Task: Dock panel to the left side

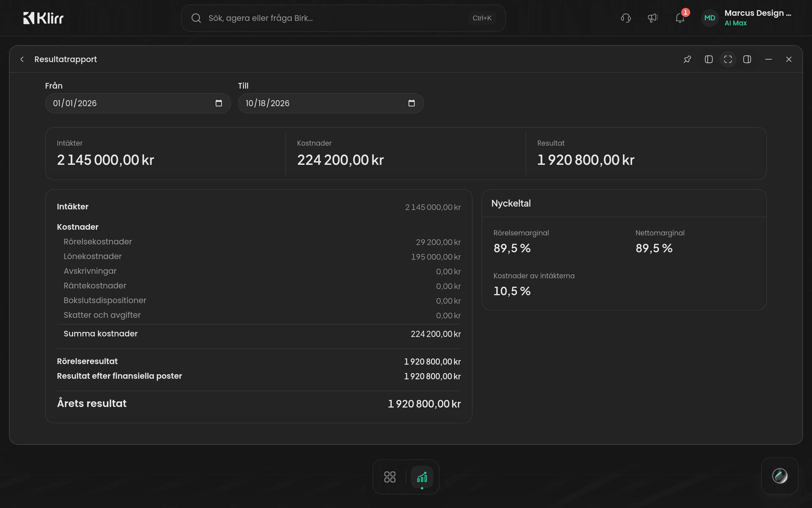Action: [x=709, y=60]
